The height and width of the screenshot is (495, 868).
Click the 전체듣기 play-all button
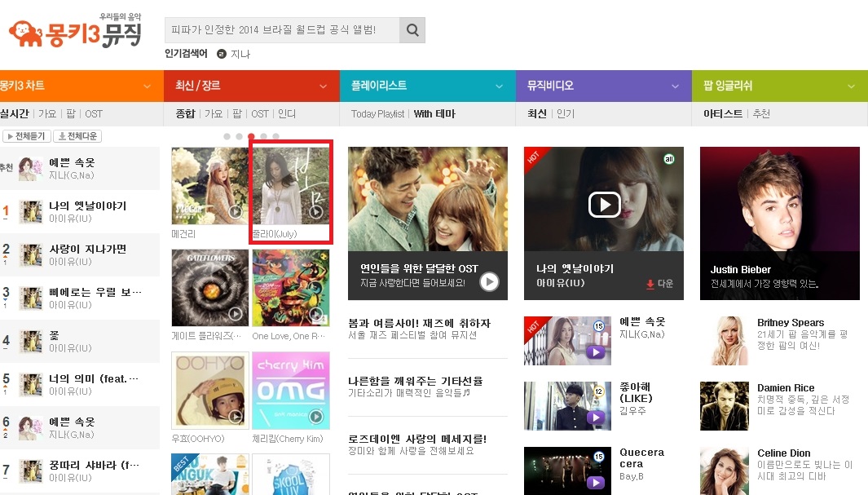[27, 136]
